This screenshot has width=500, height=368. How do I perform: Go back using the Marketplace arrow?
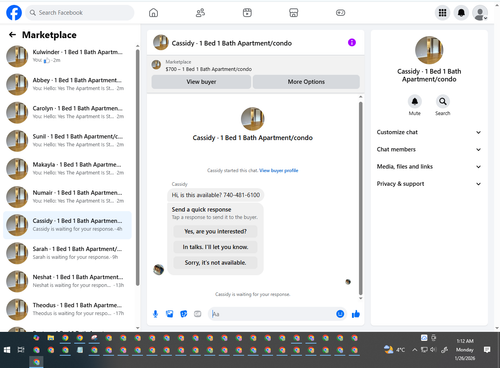12,34
